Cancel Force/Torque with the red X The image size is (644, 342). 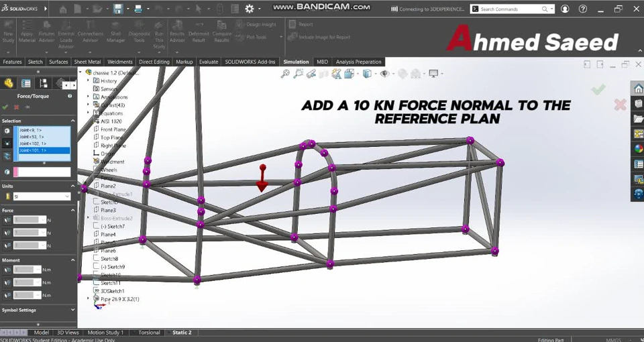16,107
